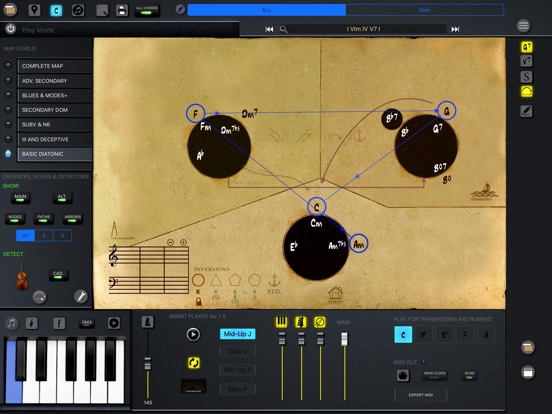This screenshot has height=414, width=552.
Task: Open the wrench settings icon
Action: tap(81, 296)
